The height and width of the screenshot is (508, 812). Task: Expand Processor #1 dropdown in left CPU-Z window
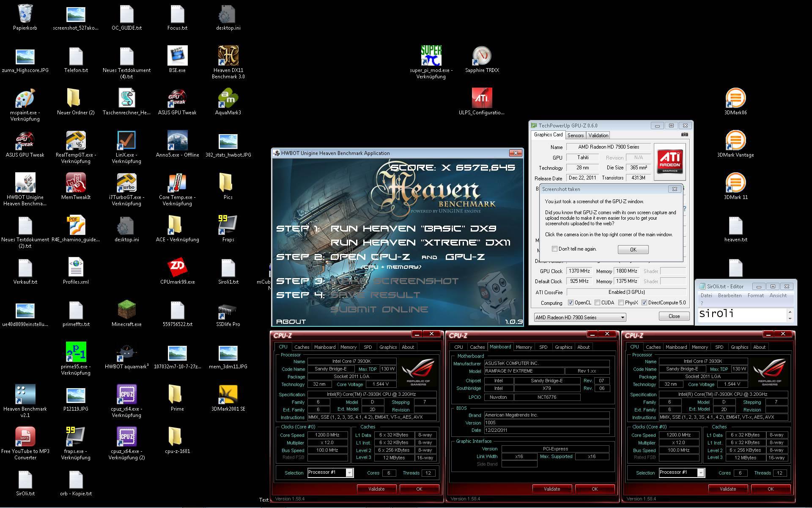pos(349,472)
